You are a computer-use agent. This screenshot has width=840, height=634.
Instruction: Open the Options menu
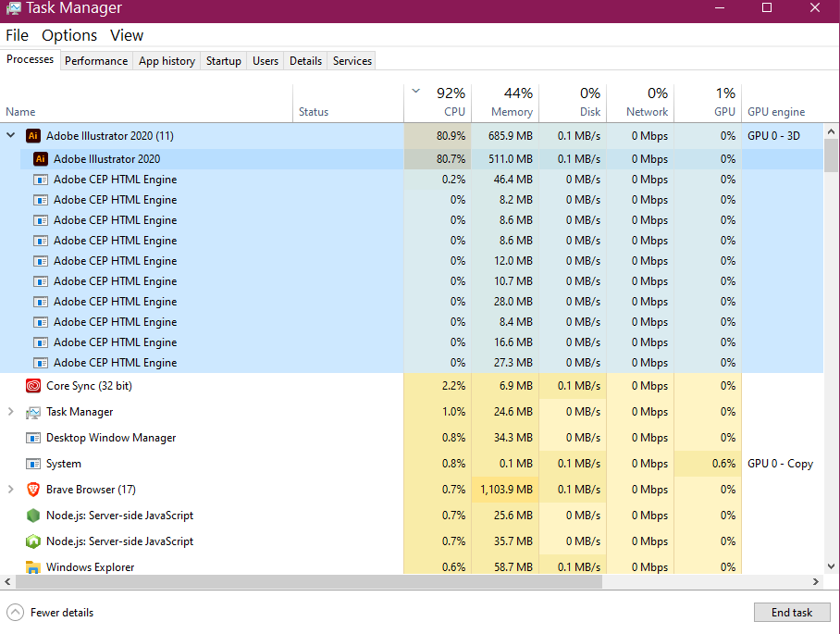[x=69, y=35]
